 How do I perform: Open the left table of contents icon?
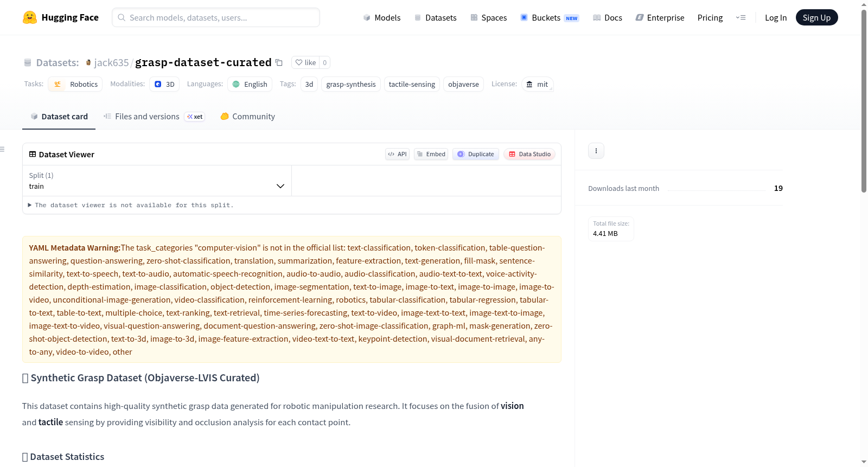pyautogui.click(x=3, y=149)
